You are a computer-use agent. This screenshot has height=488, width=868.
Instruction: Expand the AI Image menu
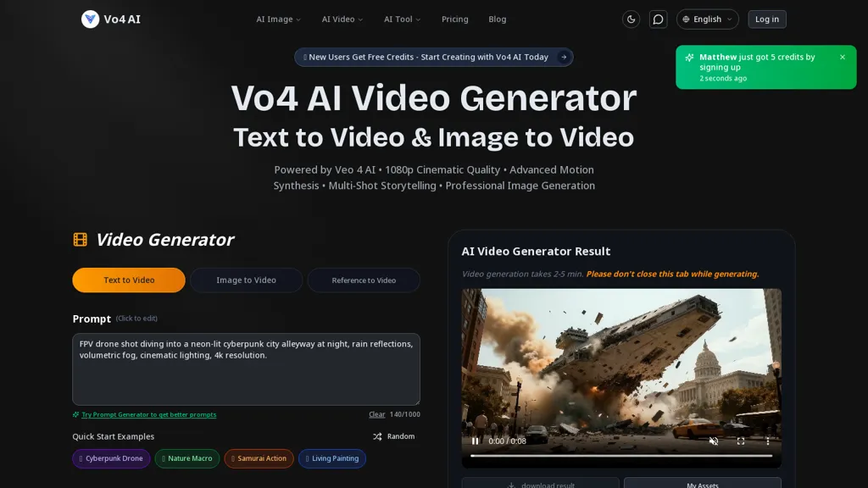[278, 19]
